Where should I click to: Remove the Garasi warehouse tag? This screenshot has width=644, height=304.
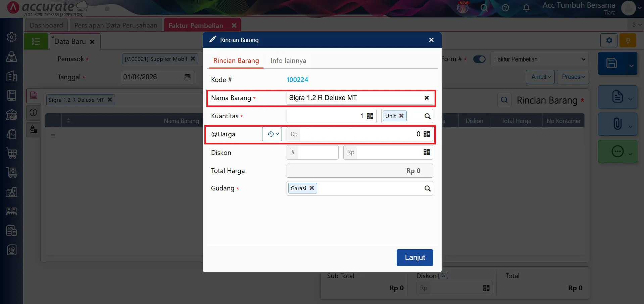[312, 188]
